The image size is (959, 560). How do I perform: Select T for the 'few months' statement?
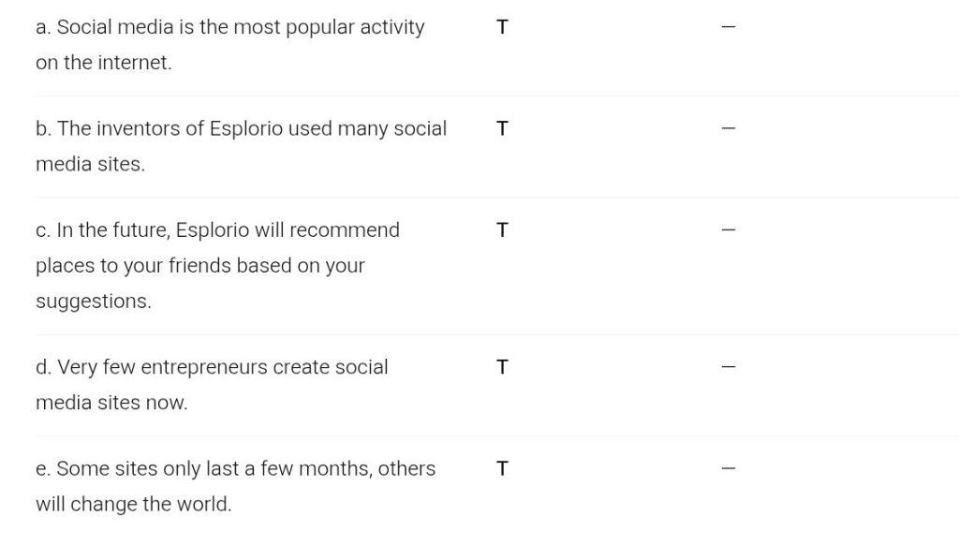click(x=502, y=468)
